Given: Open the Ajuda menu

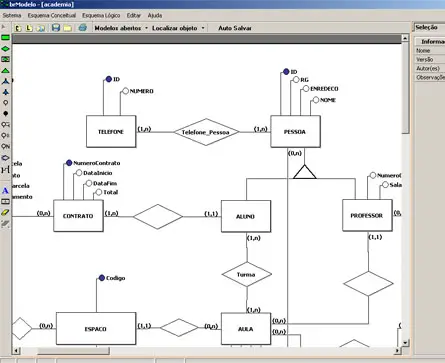Looking at the screenshot, I should pos(155,16).
